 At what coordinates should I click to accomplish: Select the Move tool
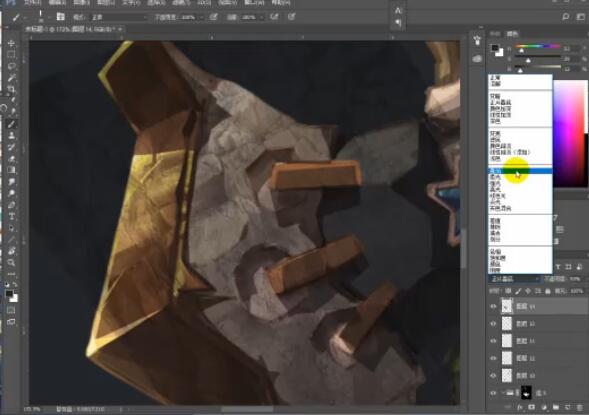(x=11, y=44)
